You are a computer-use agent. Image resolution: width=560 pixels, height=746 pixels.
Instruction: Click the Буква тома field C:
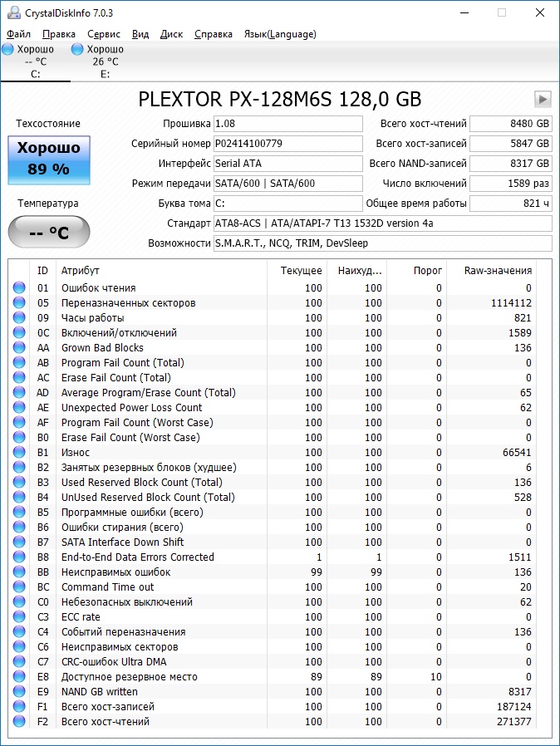point(287,204)
